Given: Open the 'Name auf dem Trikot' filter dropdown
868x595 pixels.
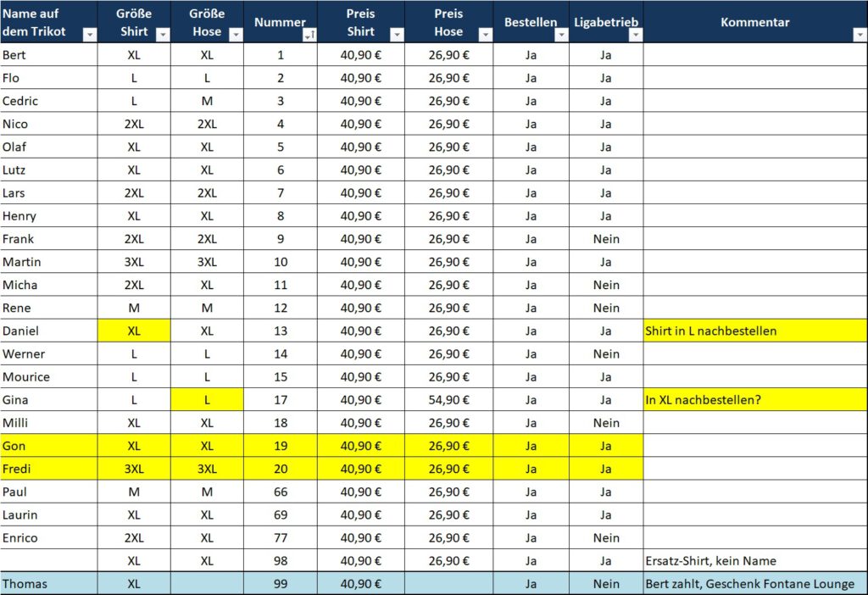Looking at the screenshot, I should click(x=90, y=35).
